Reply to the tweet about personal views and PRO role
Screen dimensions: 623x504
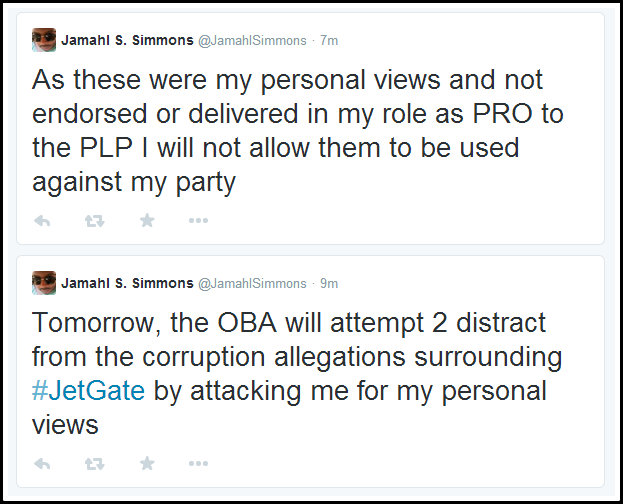coord(43,221)
